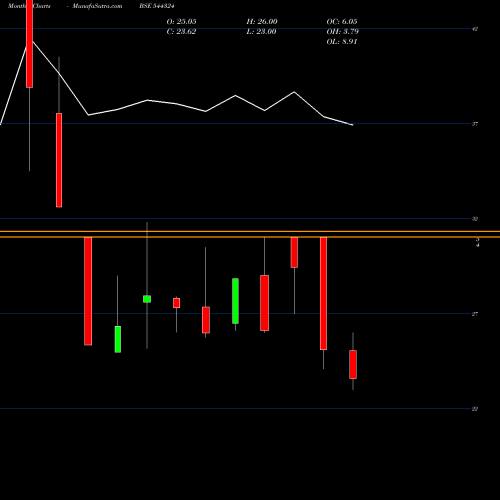Click the 22 price axis label
Viewport: 500px width, 500px height.
(x=475, y=409)
